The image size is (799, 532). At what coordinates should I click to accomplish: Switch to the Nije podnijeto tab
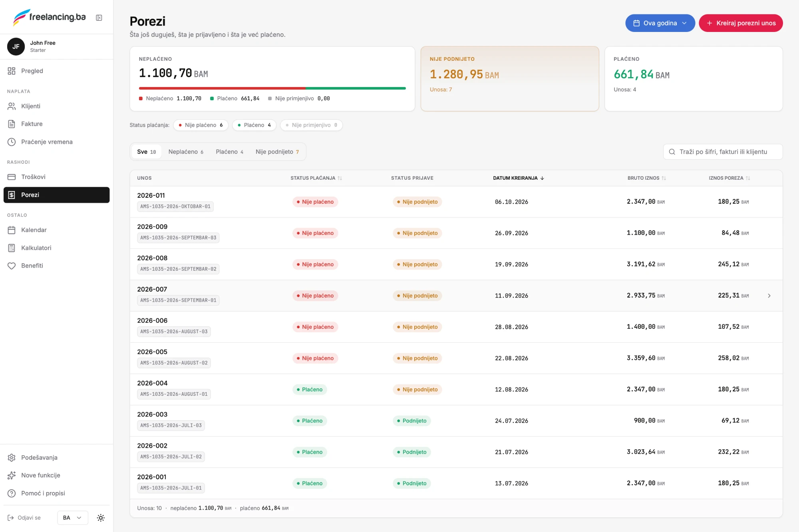(277, 152)
